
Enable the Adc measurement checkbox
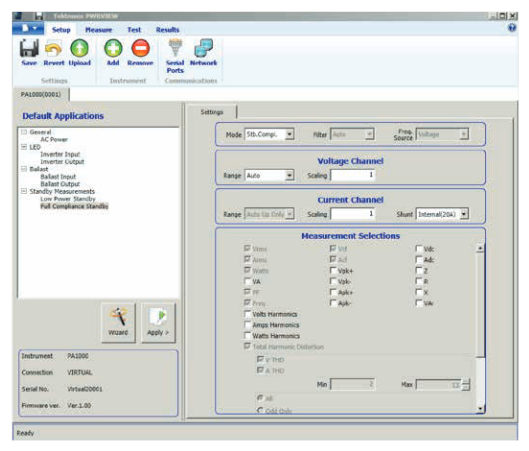click(419, 259)
